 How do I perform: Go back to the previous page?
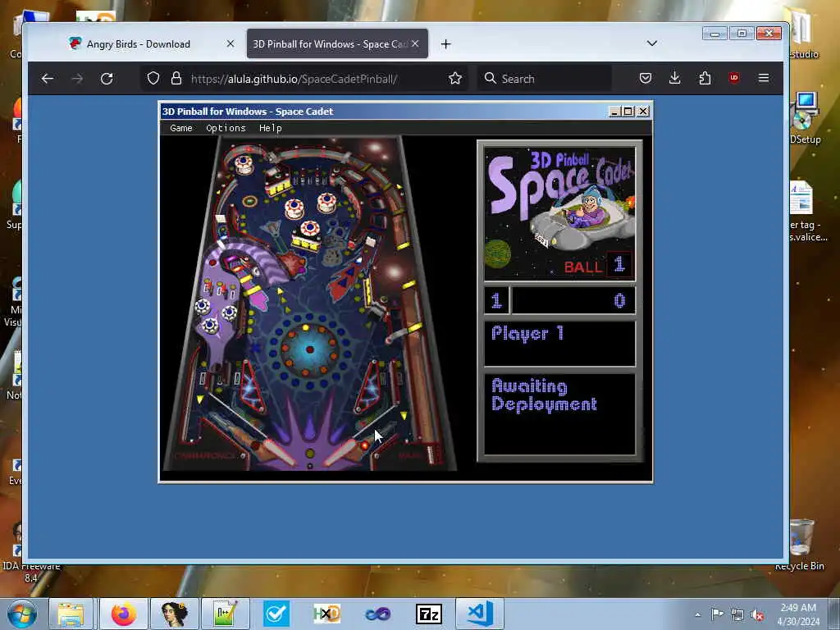pos(47,79)
